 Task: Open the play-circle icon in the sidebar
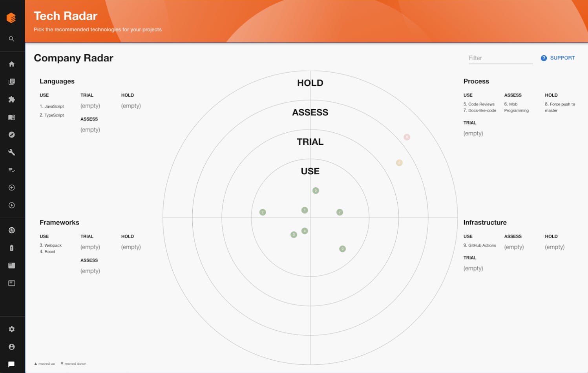pyautogui.click(x=11, y=205)
